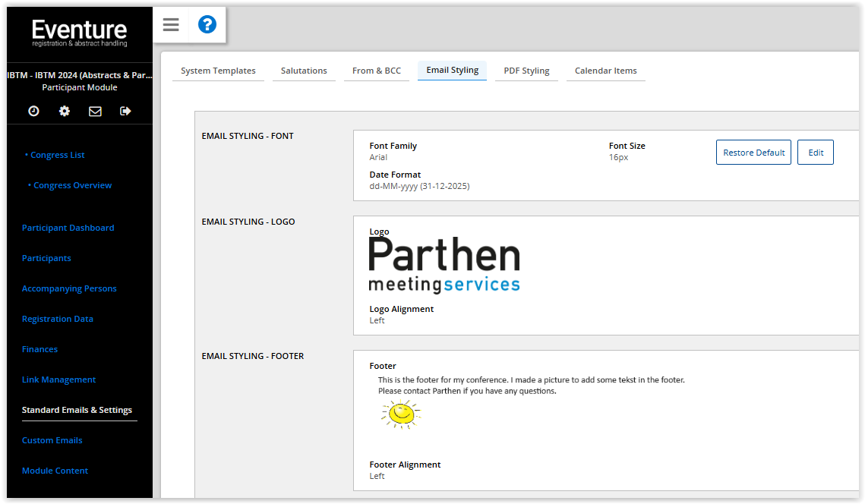
Task: Click the EMAIL STYLING - FONT heading
Action: click(x=248, y=136)
